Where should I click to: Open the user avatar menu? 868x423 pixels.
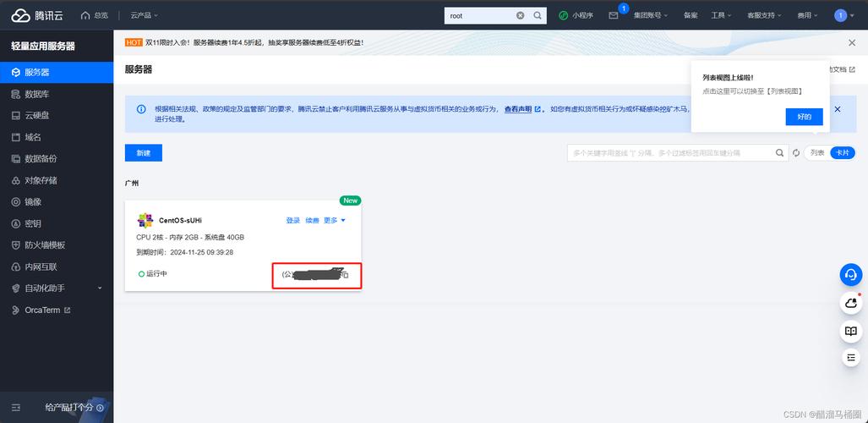[x=843, y=15]
